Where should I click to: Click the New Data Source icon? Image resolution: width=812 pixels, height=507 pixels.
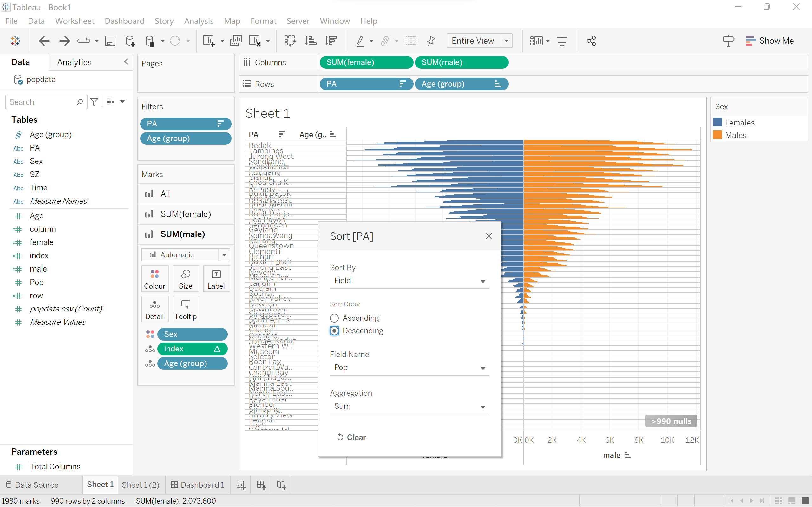(x=130, y=41)
